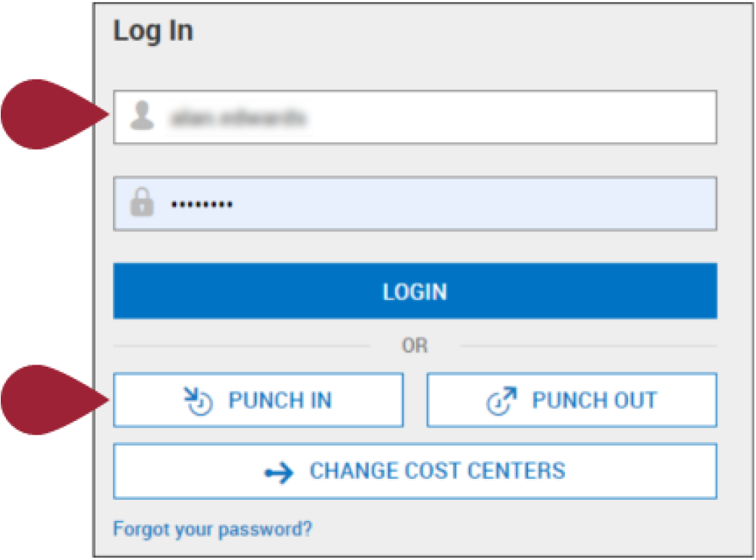
Task: Click the masked password dots
Action: click(x=202, y=204)
